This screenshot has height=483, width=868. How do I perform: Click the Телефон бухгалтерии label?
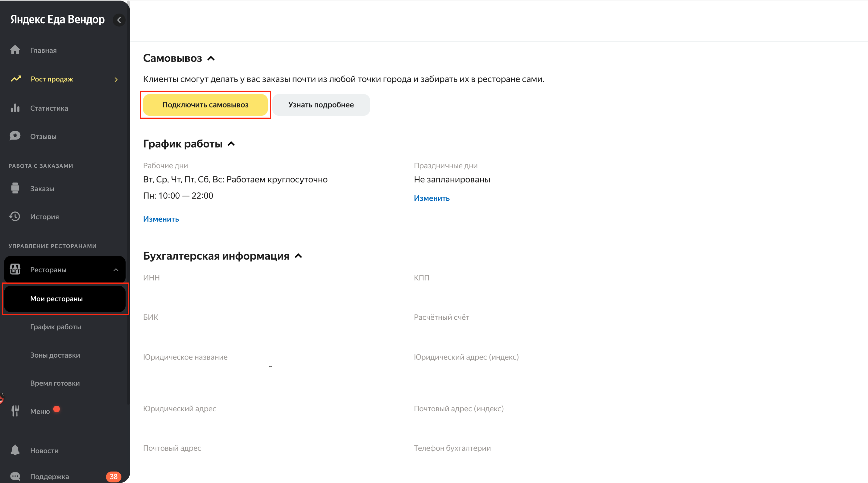452,448
